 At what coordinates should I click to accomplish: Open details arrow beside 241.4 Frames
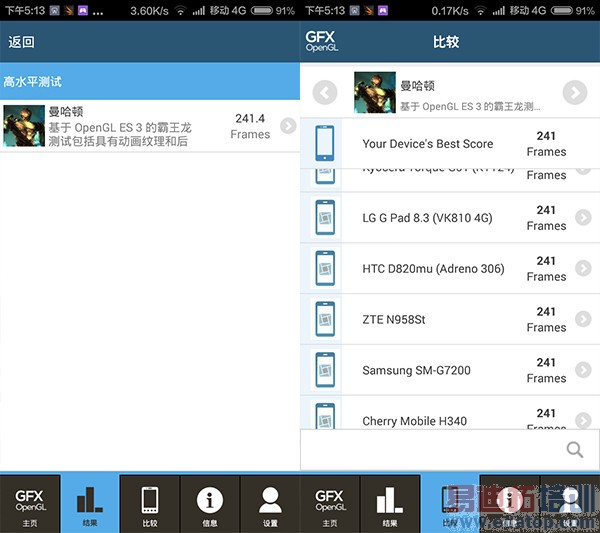coord(288,126)
